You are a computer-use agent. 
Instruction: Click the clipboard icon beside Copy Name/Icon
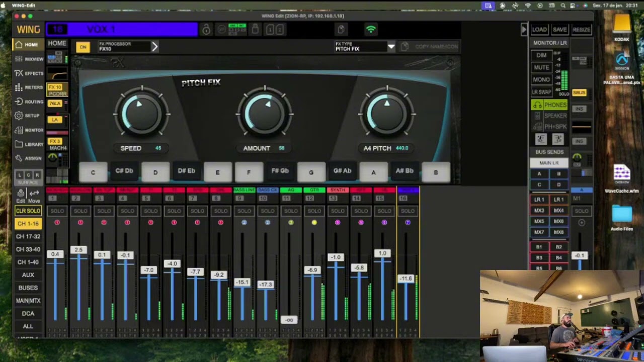tap(405, 46)
